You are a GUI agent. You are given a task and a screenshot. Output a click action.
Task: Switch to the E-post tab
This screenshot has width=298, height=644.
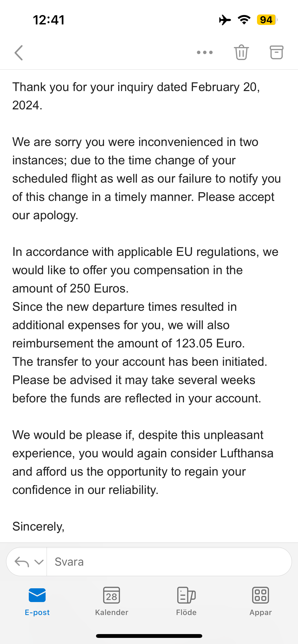tap(37, 601)
